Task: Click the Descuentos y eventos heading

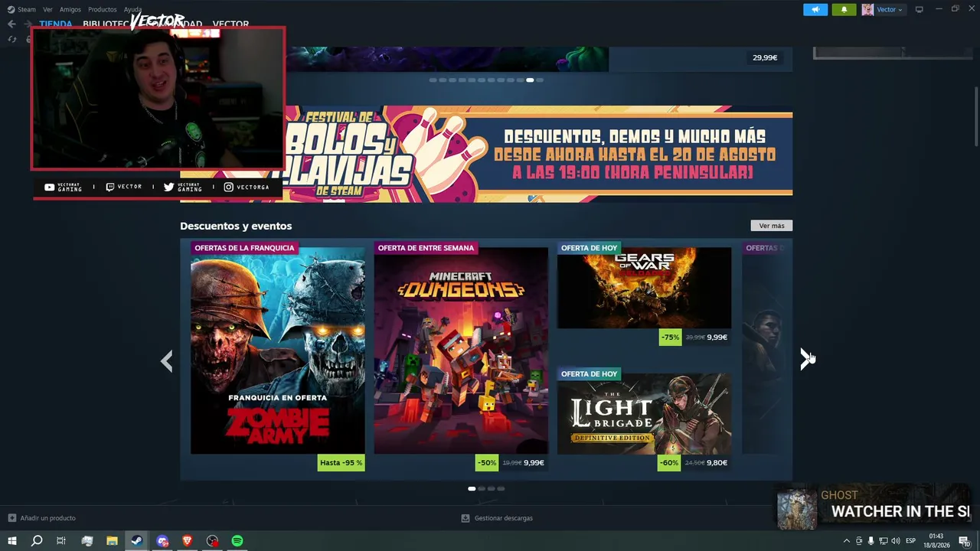Action: [x=236, y=226]
